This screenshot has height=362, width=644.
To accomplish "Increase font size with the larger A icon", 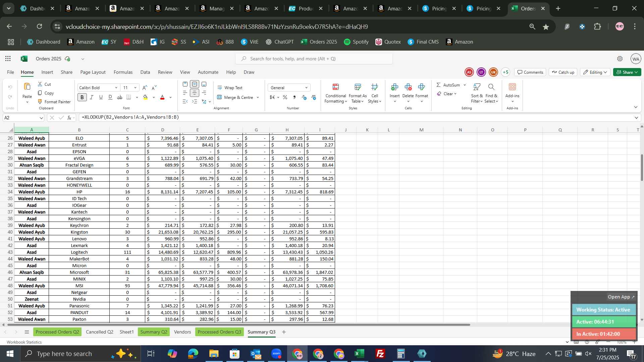I will coord(145,87).
